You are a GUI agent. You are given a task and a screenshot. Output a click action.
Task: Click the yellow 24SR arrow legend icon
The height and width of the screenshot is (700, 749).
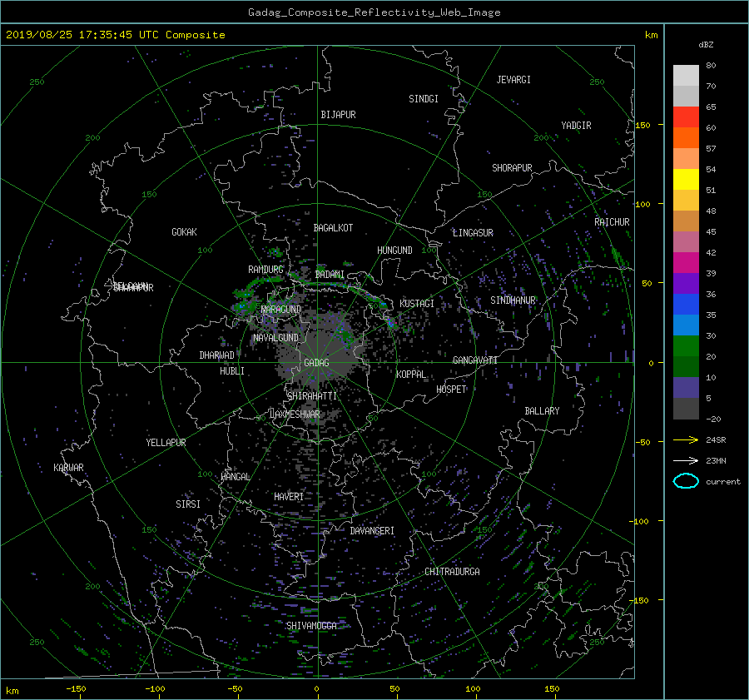[x=686, y=439]
